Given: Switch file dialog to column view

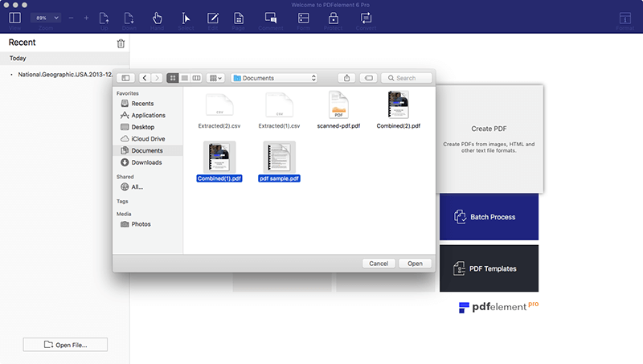Looking at the screenshot, I should click(x=196, y=78).
